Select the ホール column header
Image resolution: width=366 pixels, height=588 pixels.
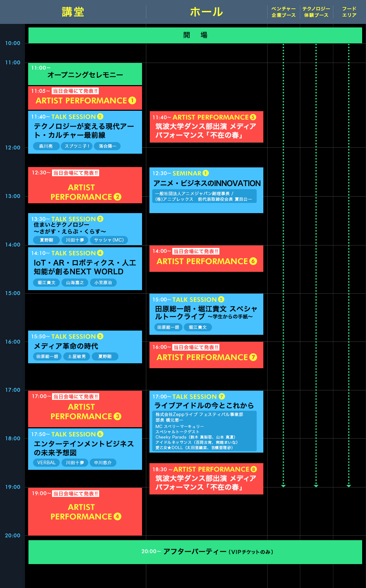tap(206, 12)
